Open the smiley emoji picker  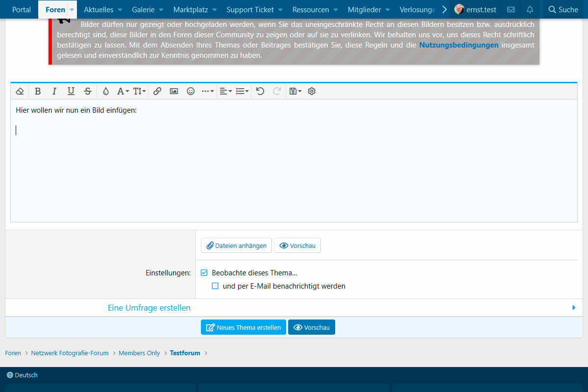[191, 91]
